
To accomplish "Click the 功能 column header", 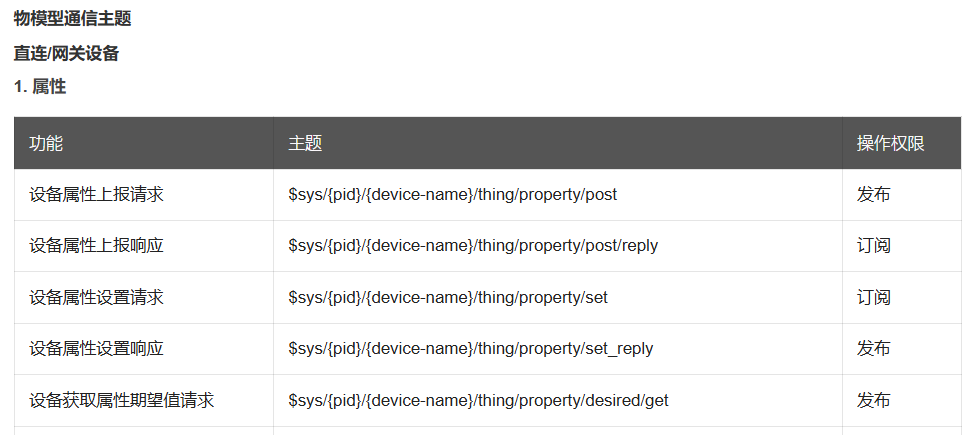I will (46, 143).
